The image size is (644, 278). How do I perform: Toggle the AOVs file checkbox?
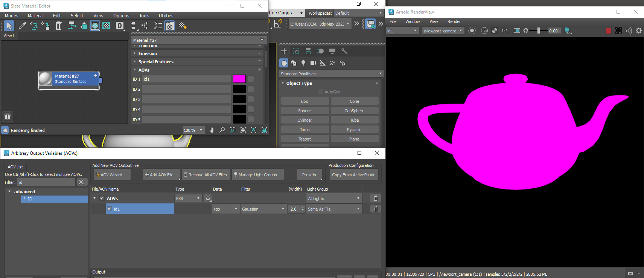pyautogui.click(x=102, y=198)
